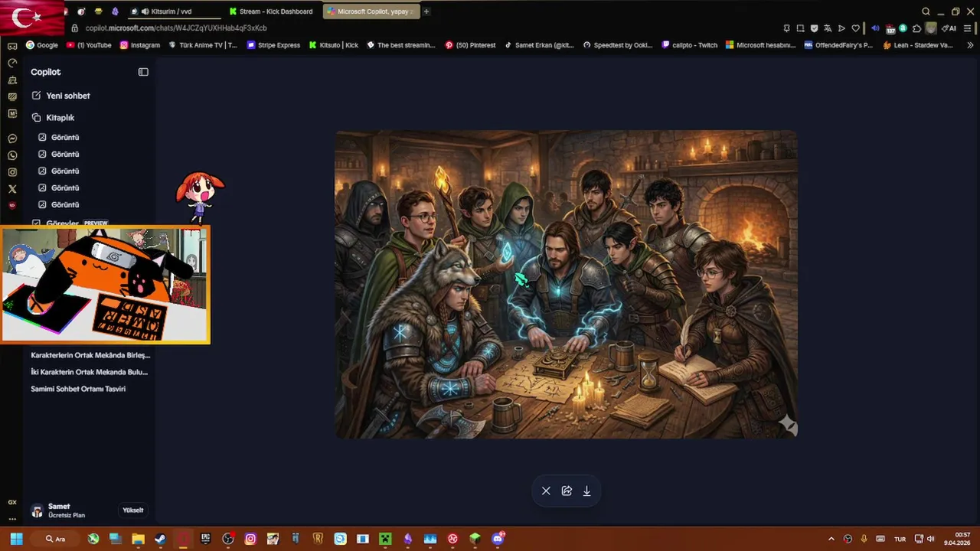
Task: Click the Yükselt upgrade button
Action: tap(133, 510)
